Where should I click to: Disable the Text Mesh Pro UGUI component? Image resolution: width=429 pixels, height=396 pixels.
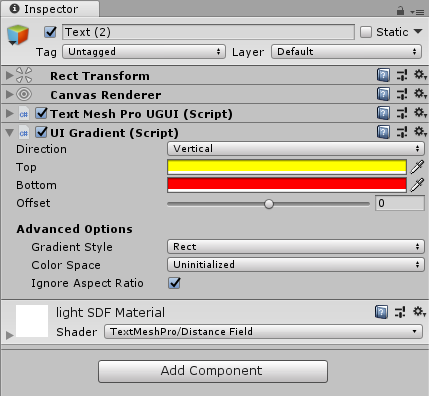click(41, 113)
